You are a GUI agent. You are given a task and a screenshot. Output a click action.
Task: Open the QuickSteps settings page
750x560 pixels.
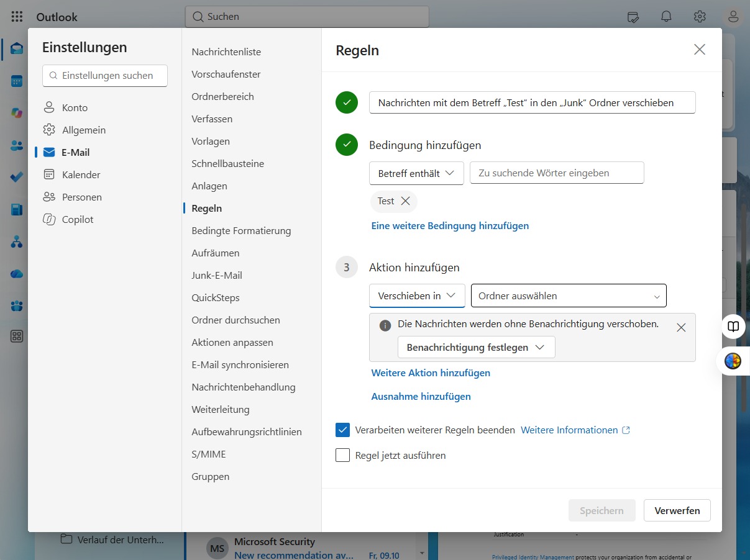click(216, 297)
